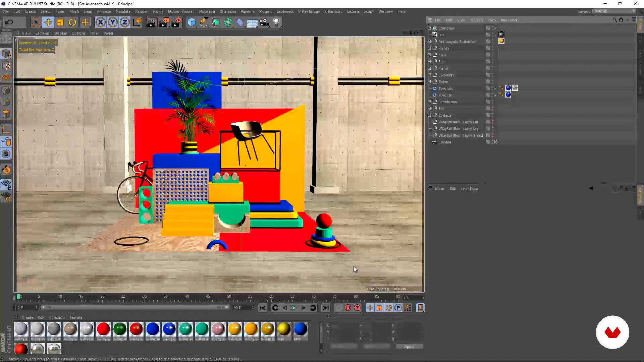Open the Layout Startup dropdown
This screenshot has width=644, height=362.
tap(614, 11)
